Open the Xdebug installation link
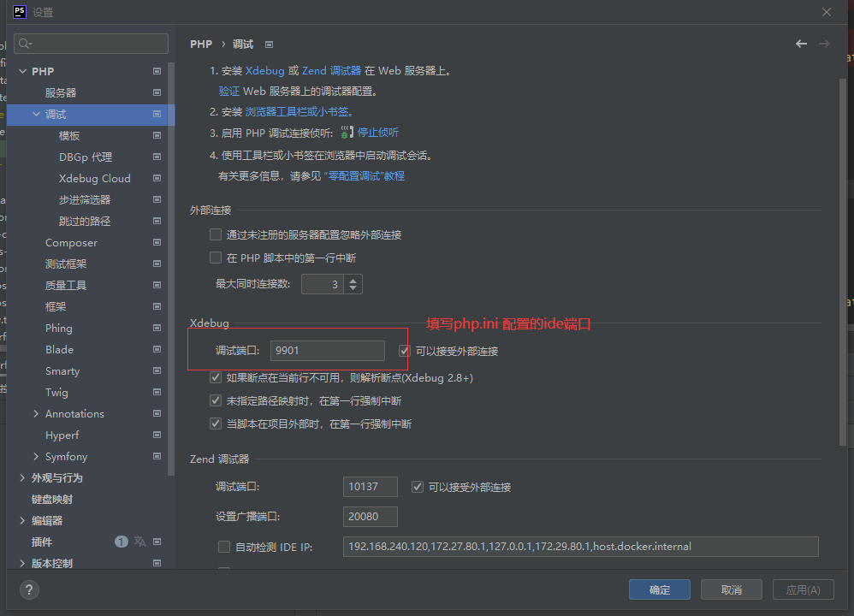The height and width of the screenshot is (616, 854). click(x=264, y=71)
